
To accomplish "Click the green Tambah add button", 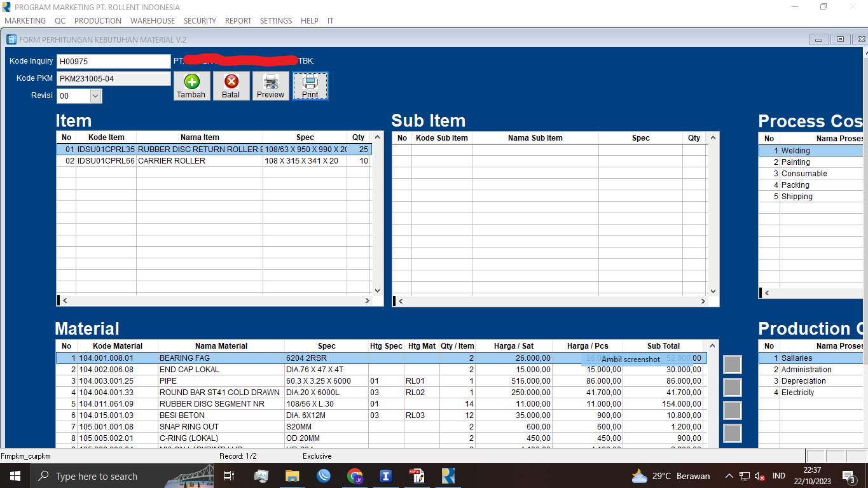I will click(191, 86).
